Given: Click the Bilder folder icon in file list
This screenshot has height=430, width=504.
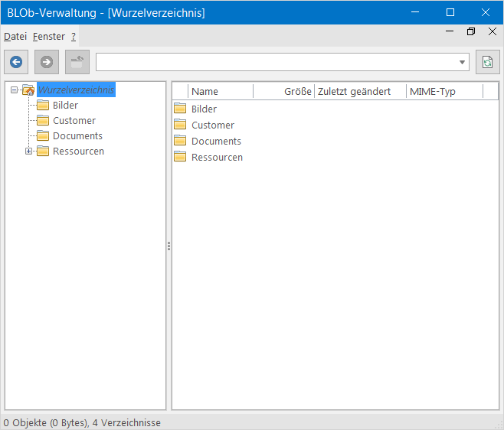Looking at the screenshot, I should [x=181, y=109].
